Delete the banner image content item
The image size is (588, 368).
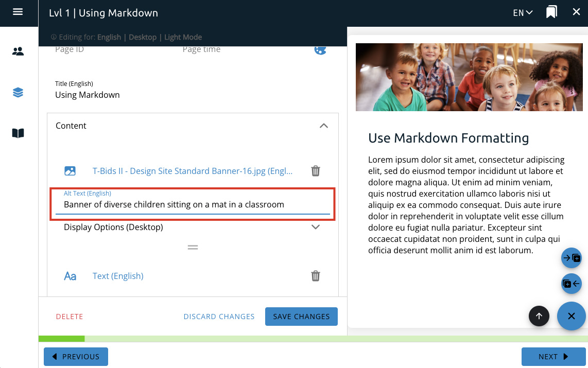pos(316,171)
